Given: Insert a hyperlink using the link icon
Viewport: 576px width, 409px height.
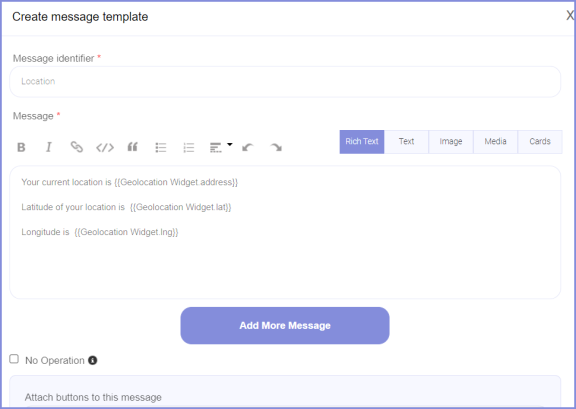Looking at the screenshot, I should pos(76,147).
